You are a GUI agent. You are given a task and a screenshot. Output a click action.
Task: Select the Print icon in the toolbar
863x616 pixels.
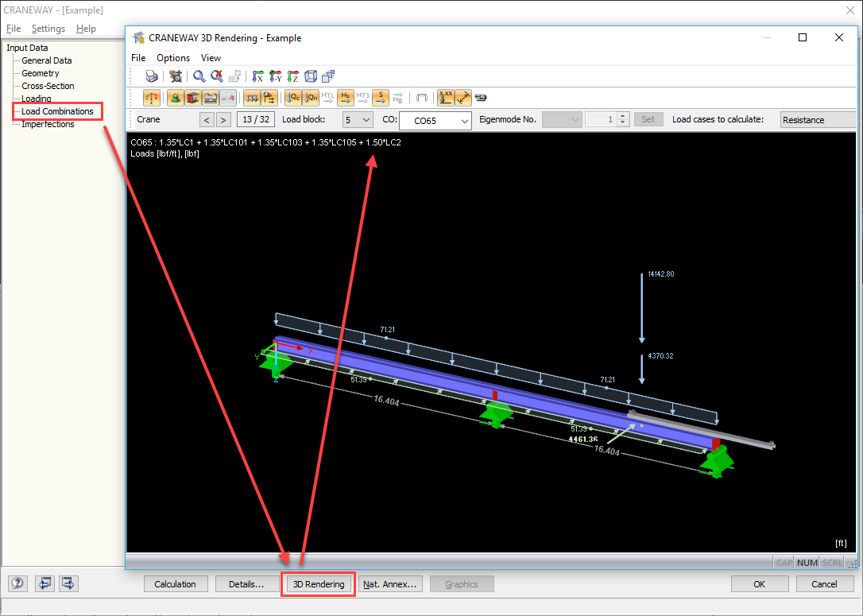point(150,76)
